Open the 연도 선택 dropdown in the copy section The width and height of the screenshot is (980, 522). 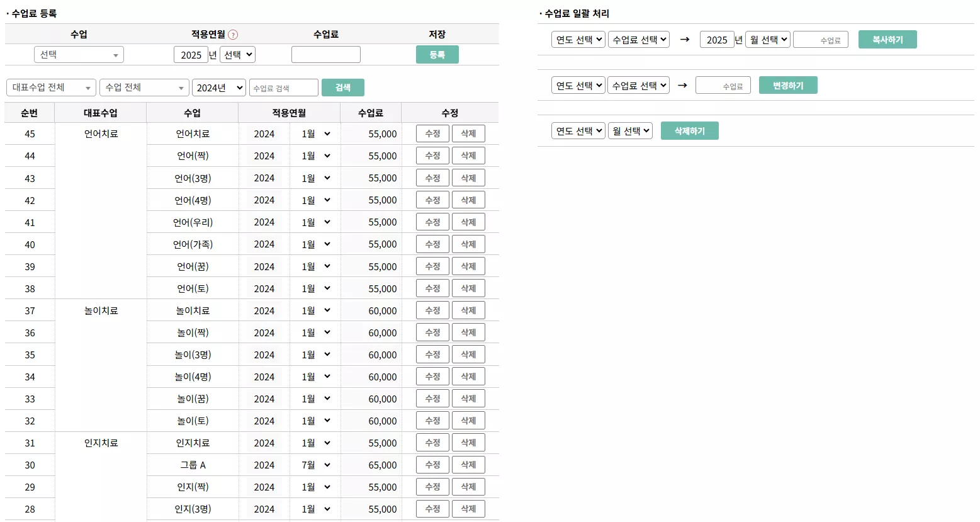[577, 39]
